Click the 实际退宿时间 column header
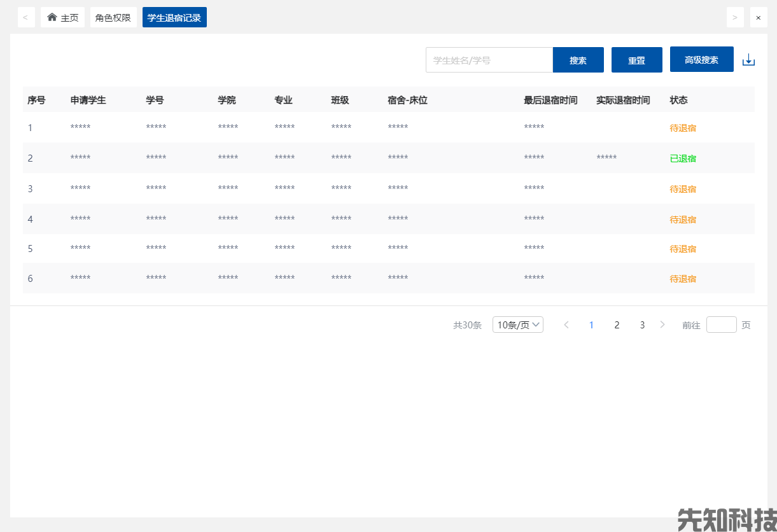 pos(623,100)
